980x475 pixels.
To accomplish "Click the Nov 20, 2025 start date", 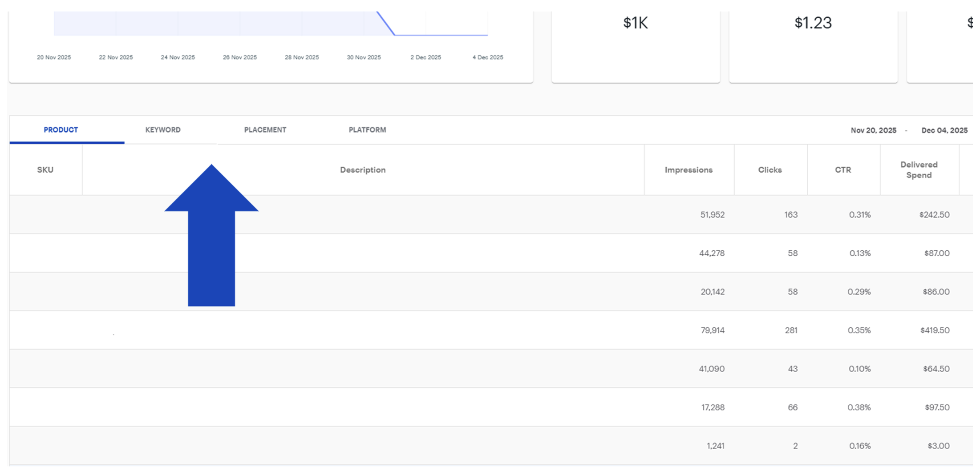I will pos(873,130).
